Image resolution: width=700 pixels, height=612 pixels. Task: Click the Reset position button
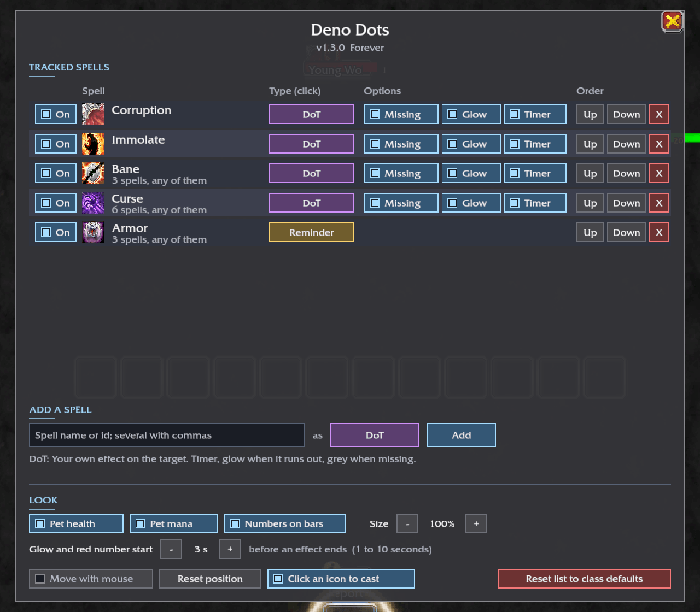[210, 579]
